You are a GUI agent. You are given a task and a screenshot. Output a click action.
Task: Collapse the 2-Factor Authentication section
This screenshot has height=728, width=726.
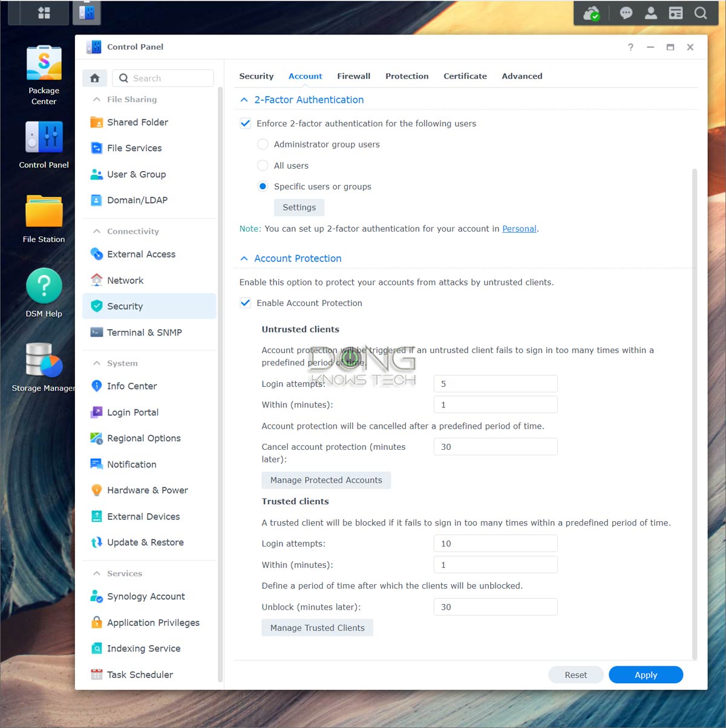(244, 99)
